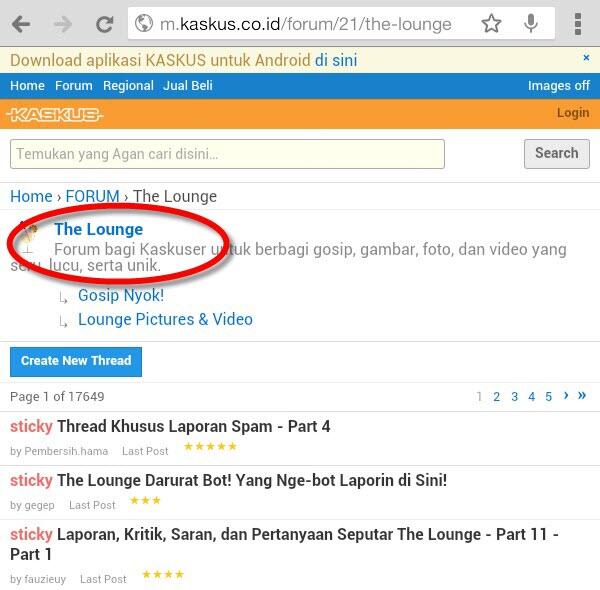Click the KASKUS logo

point(55,114)
